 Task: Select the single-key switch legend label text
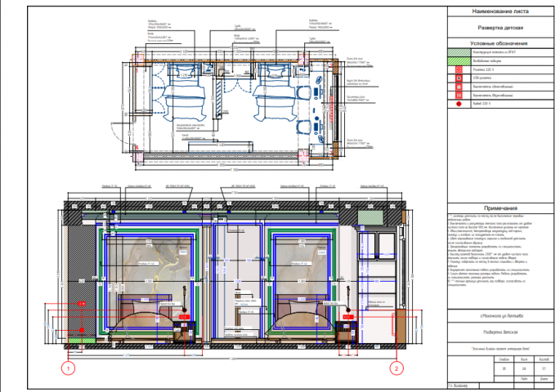[x=493, y=87]
